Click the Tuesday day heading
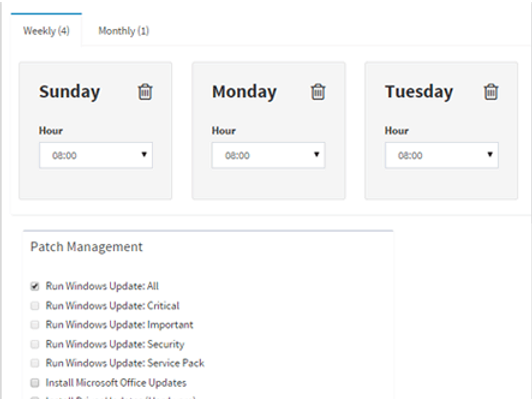The height and width of the screenshot is (399, 532). pos(419,92)
